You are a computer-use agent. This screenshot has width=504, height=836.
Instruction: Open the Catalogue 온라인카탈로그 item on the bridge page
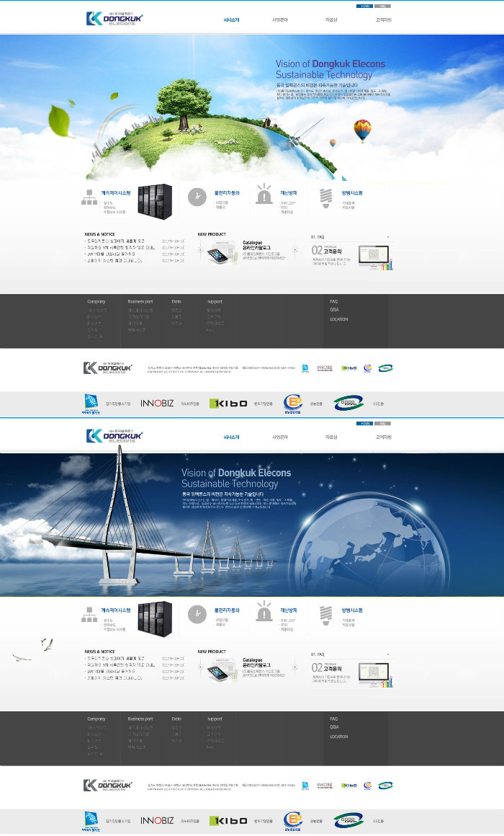tap(257, 663)
